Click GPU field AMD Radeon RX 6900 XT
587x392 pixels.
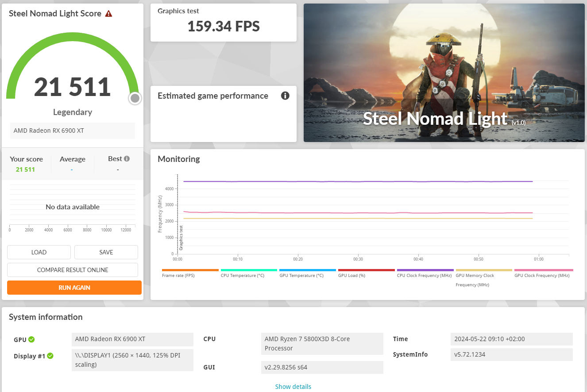(x=132, y=339)
